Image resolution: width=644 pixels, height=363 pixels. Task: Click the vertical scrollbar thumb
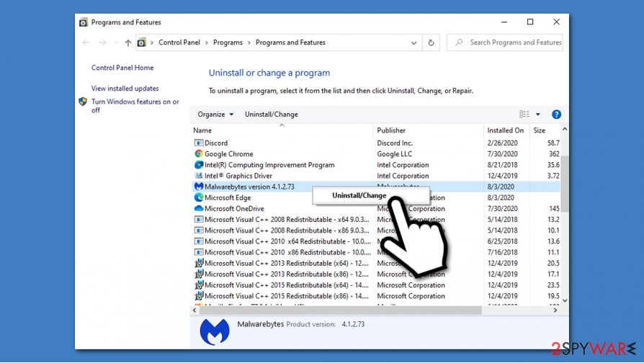coord(565,184)
